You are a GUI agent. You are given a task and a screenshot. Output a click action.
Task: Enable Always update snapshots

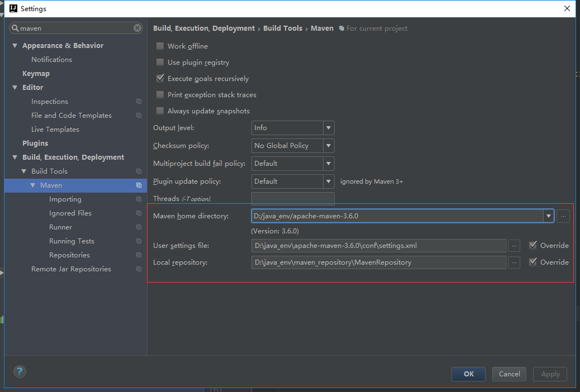160,111
